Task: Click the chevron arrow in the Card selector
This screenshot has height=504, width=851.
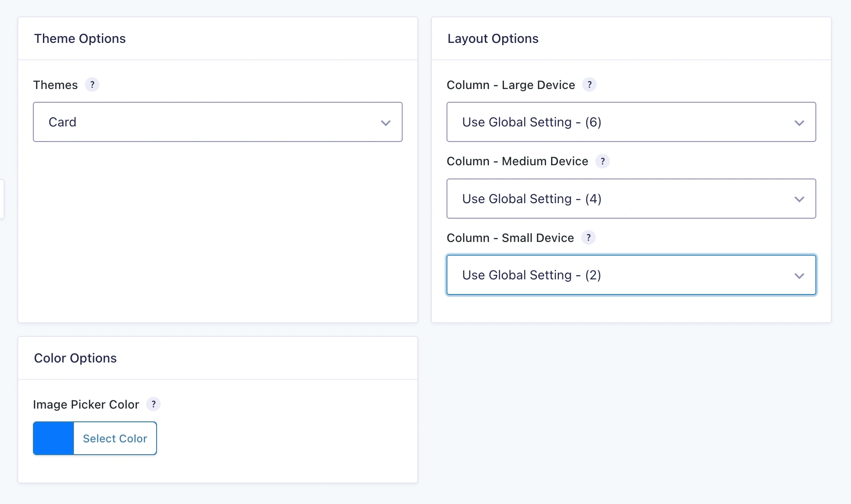Action: click(386, 123)
